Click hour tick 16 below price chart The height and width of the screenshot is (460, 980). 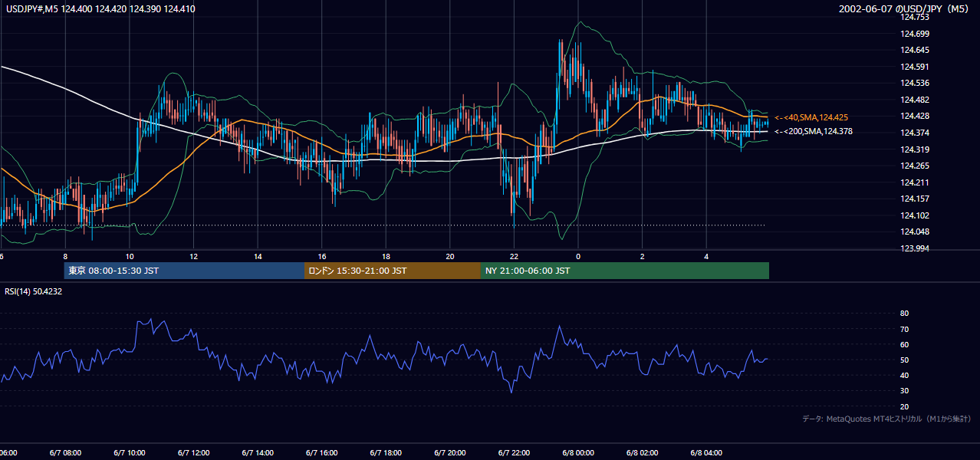tap(322, 257)
